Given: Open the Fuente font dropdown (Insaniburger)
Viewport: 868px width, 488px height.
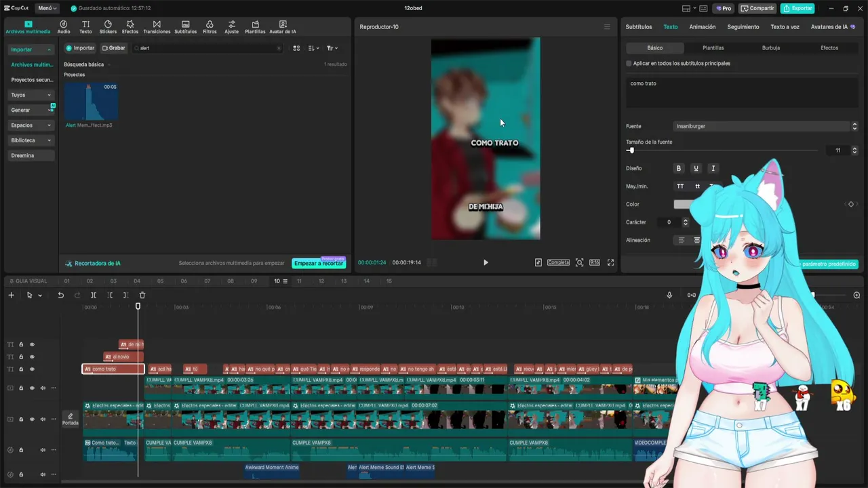Looking at the screenshot, I should 766,126.
